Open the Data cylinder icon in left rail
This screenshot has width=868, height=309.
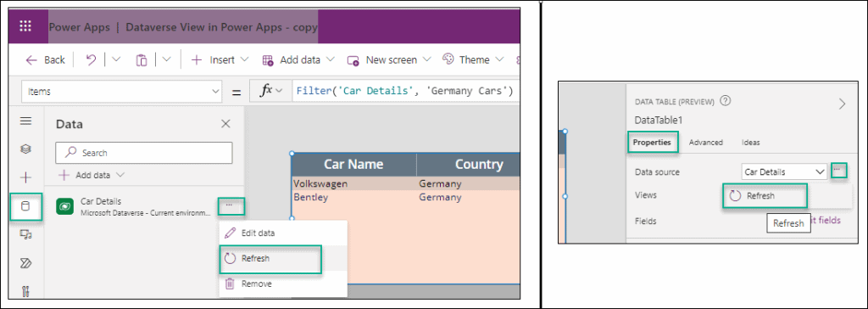[x=25, y=206]
